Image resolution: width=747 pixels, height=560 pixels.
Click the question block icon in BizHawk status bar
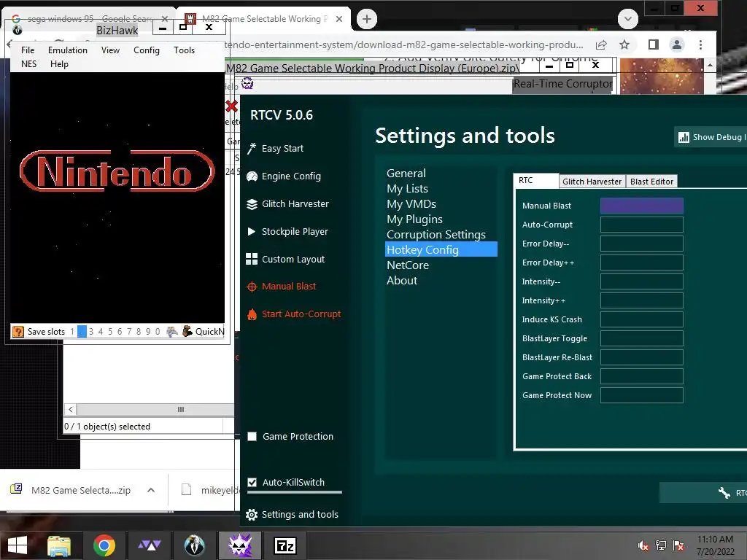coord(18,332)
